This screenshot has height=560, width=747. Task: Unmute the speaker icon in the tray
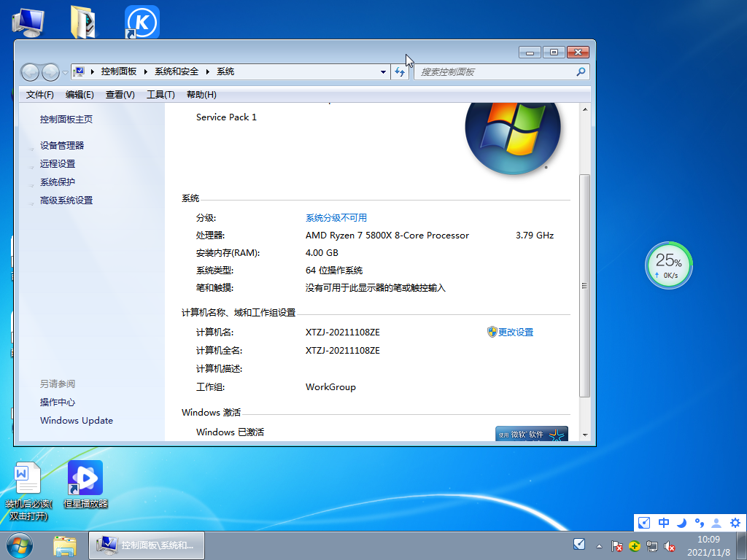[670, 546]
